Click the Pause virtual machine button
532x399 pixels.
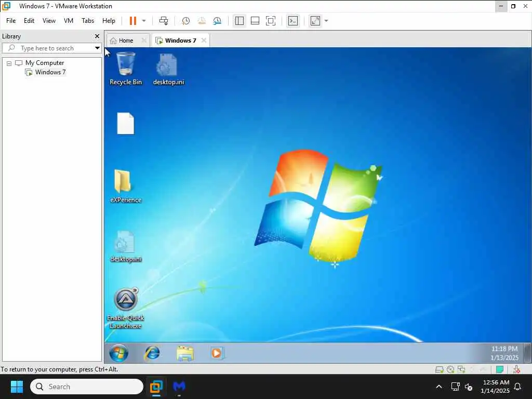tap(132, 21)
